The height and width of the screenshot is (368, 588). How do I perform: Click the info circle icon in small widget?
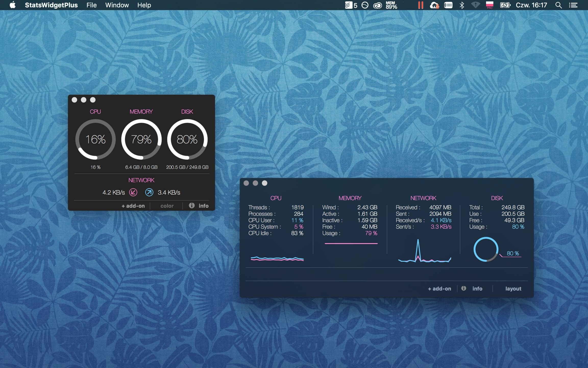click(x=192, y=206)
